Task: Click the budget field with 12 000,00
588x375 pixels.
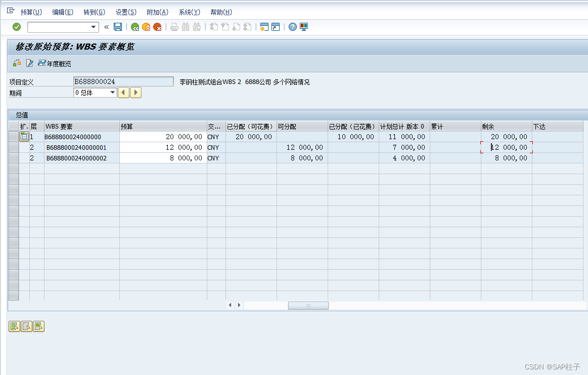Action: [x=163, y=147]
